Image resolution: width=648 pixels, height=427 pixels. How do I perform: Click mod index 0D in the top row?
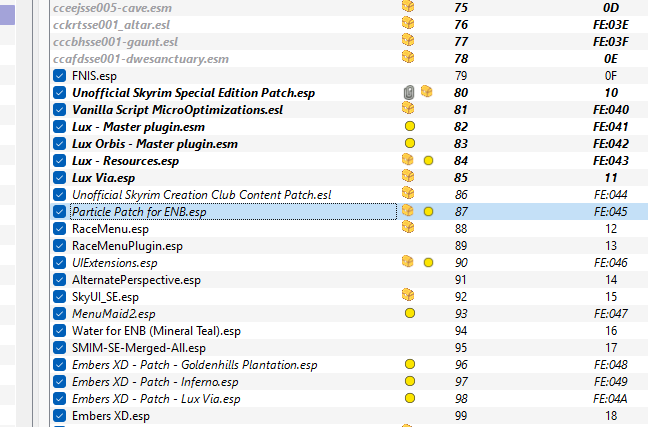click(x=611, y=8)
